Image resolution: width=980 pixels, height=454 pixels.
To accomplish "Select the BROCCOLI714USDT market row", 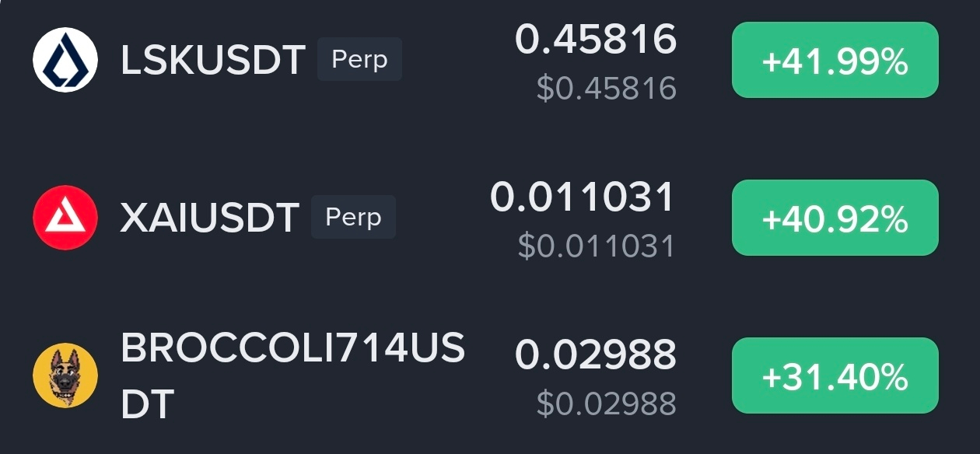I will tap(490, 375).
